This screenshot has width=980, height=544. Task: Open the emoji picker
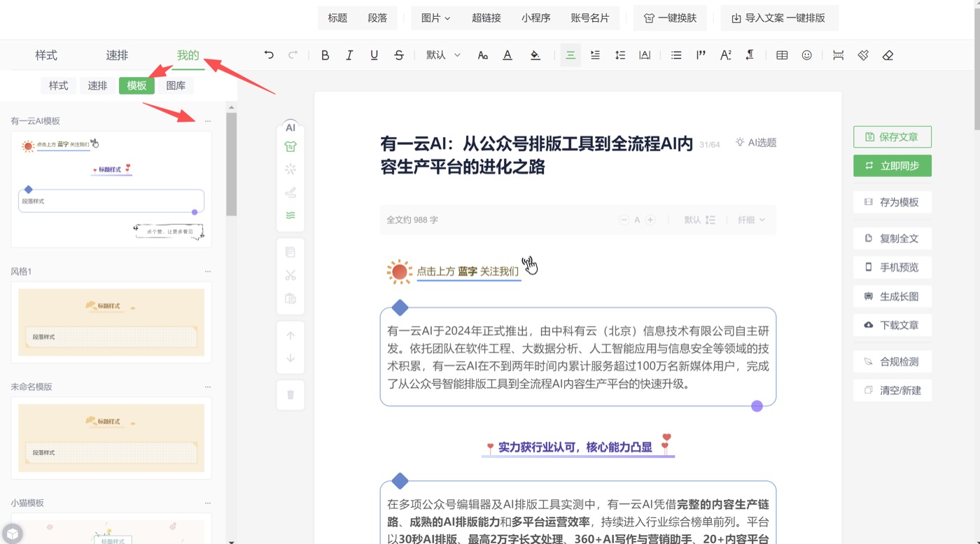[x=807, y=55]
